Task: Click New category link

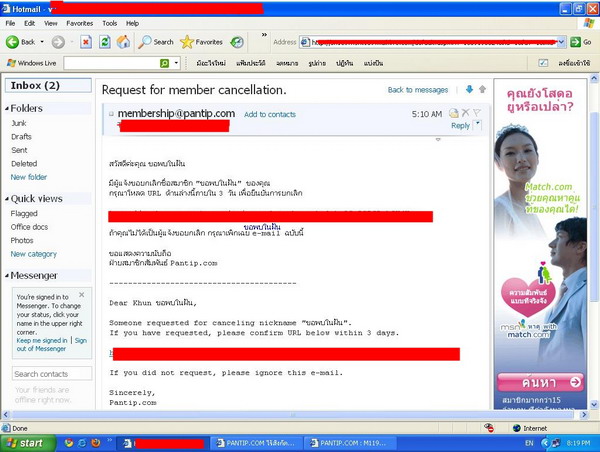Action: (x=34, y=254)
